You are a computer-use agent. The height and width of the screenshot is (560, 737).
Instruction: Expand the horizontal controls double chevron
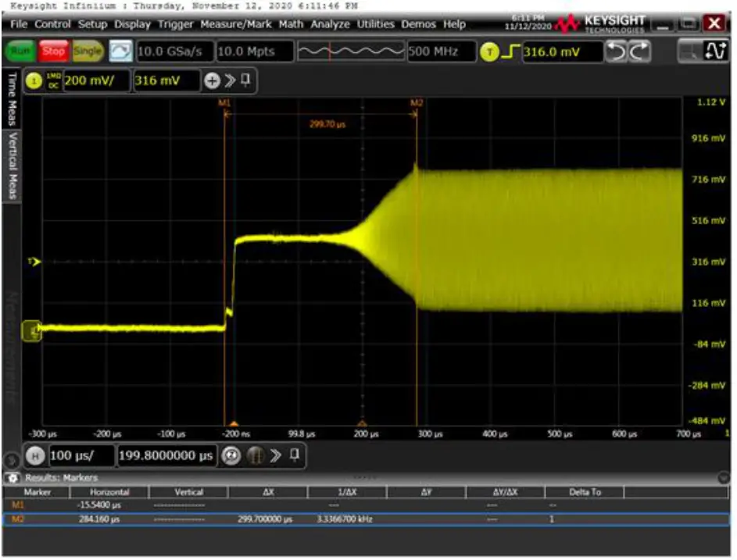click(x=274, y=455)
